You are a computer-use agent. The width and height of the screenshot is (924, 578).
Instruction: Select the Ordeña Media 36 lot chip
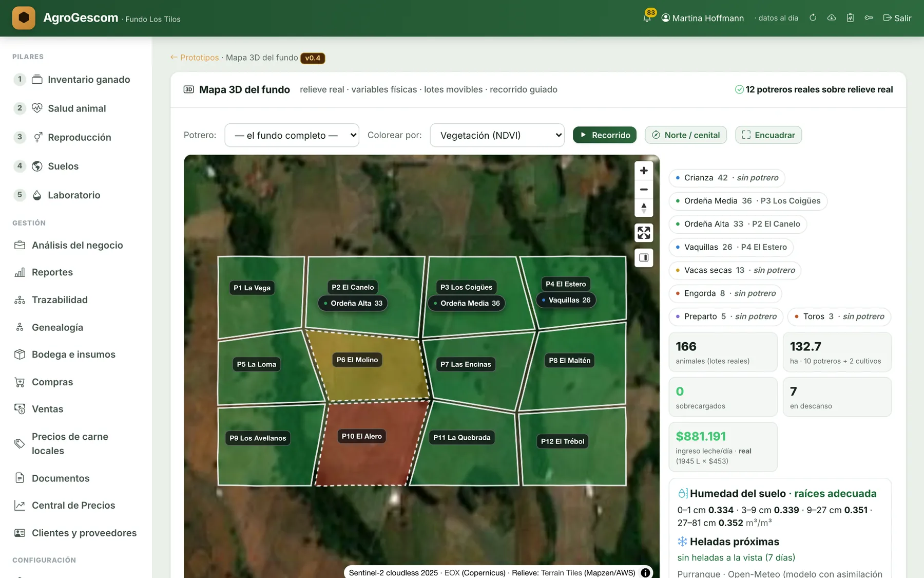(748, 201)
